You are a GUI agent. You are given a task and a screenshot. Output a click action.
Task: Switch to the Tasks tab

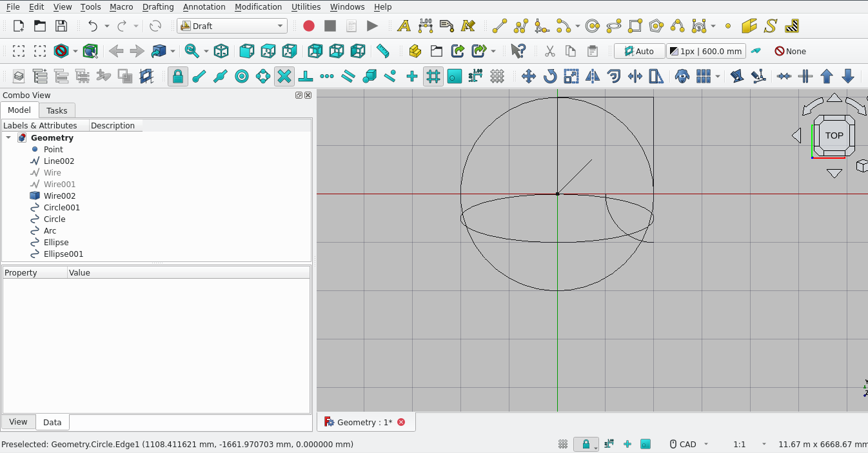click(x=57, y=110)
